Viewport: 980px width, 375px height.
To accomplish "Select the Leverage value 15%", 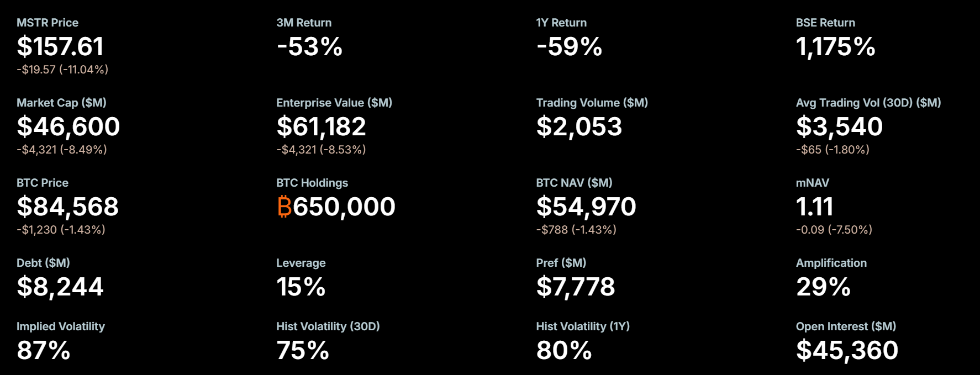I will pos(301,287).
